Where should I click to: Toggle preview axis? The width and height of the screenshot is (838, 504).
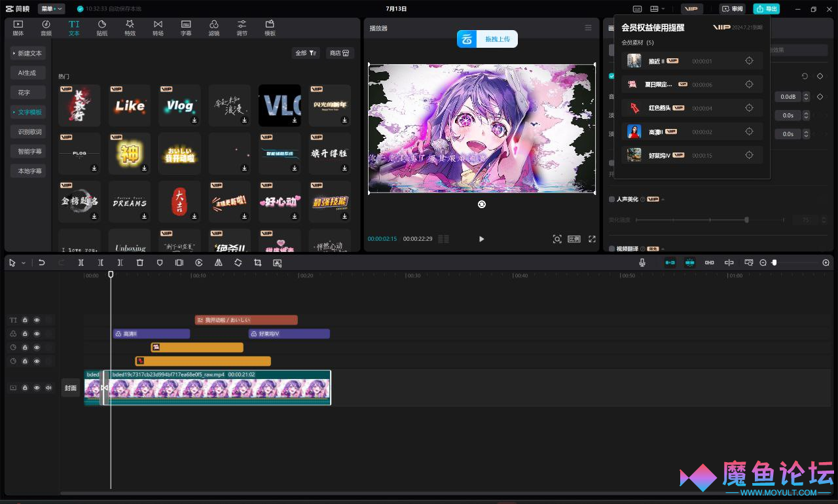[x=729, y=262]
